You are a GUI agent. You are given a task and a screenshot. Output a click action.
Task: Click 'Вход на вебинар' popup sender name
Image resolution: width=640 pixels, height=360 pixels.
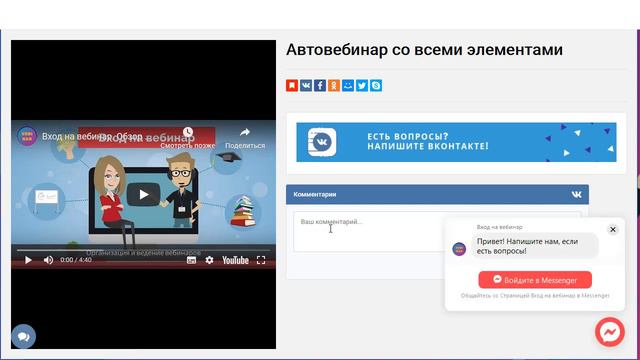[x=500, y=227]
